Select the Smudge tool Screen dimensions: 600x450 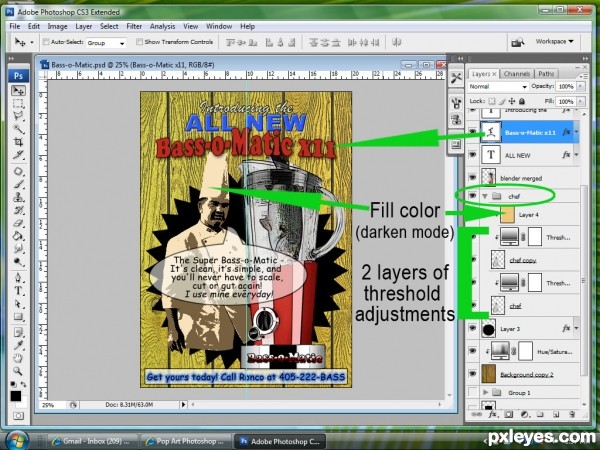[x=18, y=249]
